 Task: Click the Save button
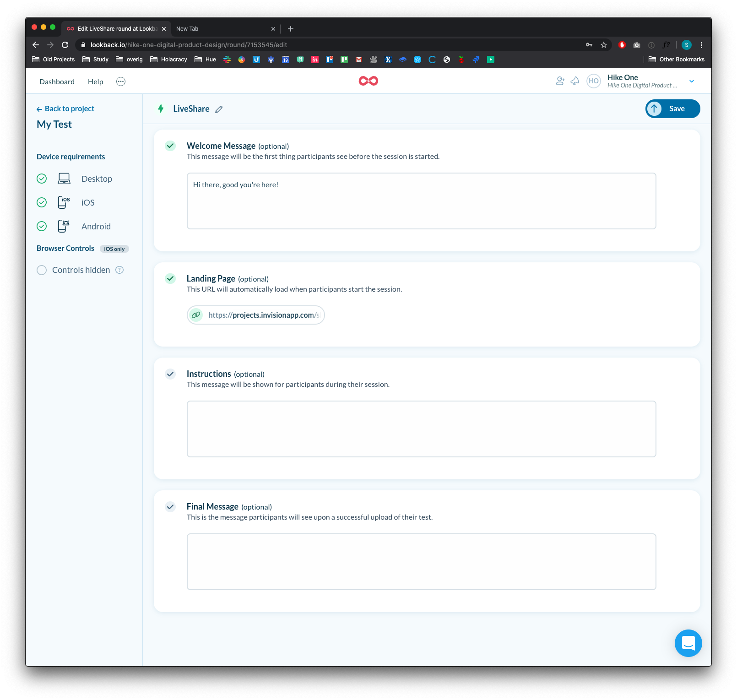pos(672,109)
